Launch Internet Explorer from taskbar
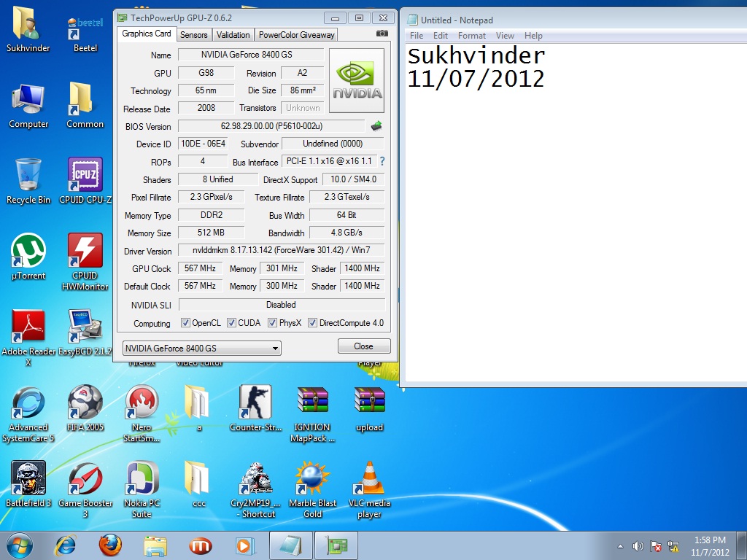The image size is (747, 560). (65, 545)
